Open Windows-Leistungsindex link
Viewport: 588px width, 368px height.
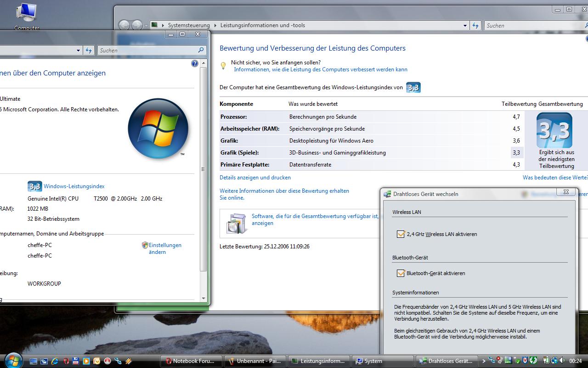pyautogui.click(x=74, y=186)
